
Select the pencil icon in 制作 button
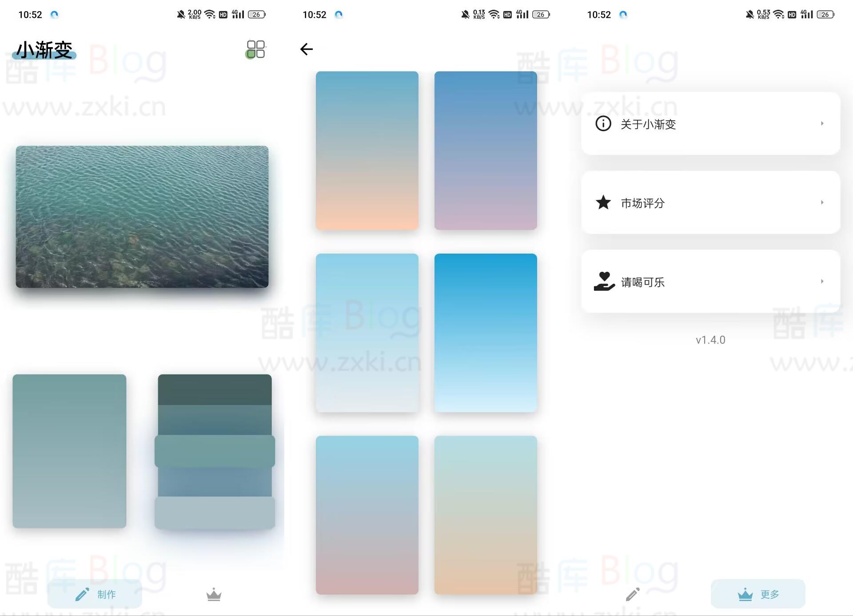click(83, 594)
